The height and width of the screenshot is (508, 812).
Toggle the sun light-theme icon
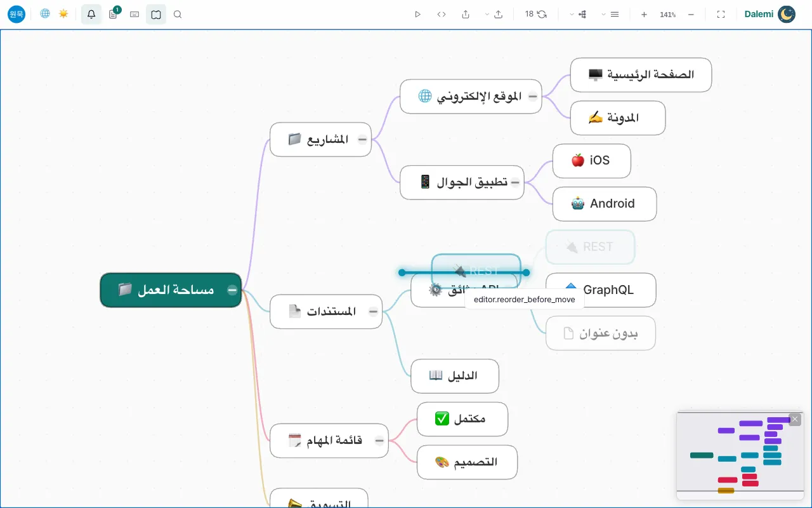[63, 14]
